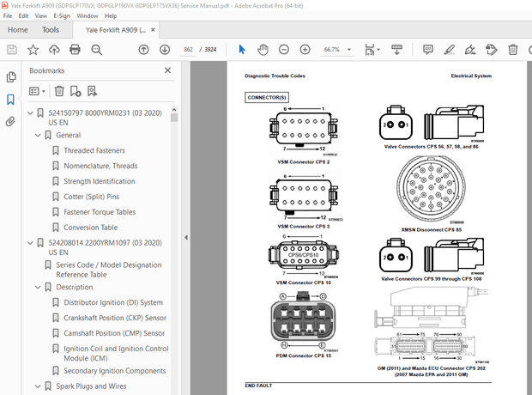This screenshot has width=532, height=395.
Task: Collapse the General bookmark group
Action: 38,135
